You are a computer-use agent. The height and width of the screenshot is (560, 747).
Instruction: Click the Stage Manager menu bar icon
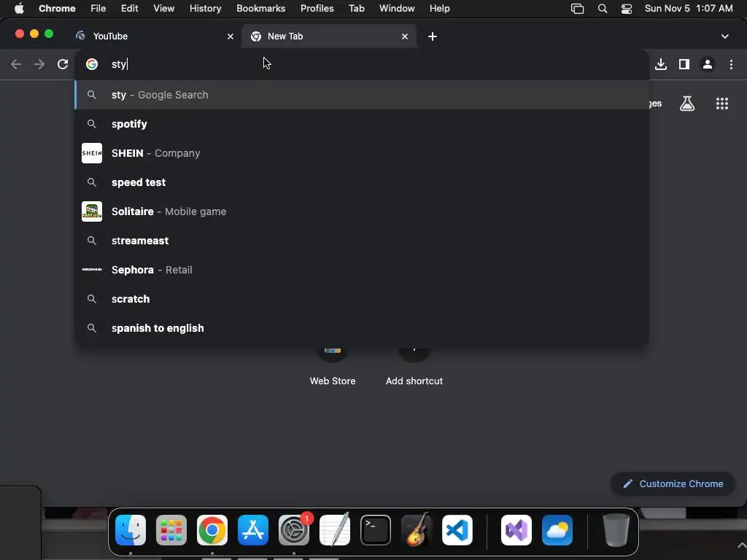578,9
